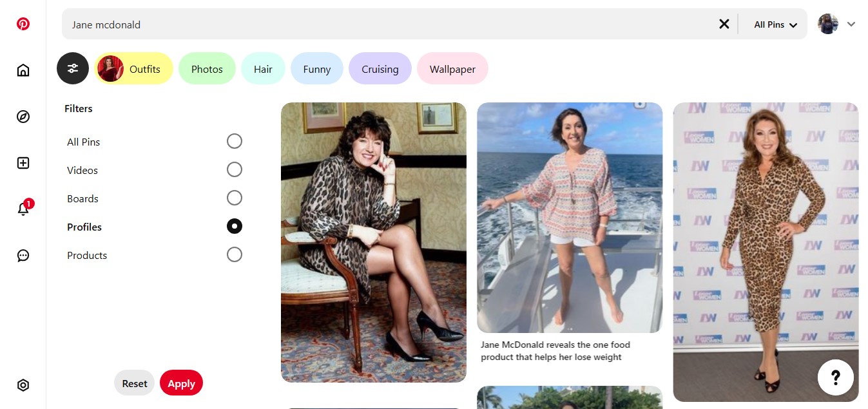The height and width of the screenshot is (409, 868).
Task: Open the Pinterest home logo
Action: tap(23, 23)
